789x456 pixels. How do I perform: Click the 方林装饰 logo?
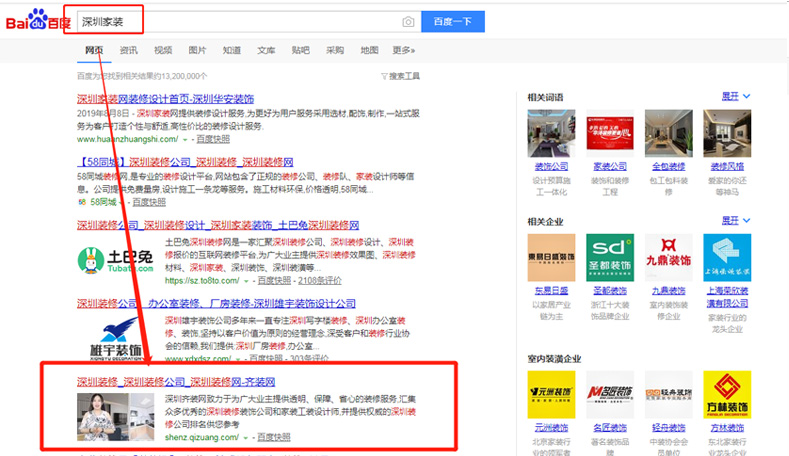tap(727, 395)
